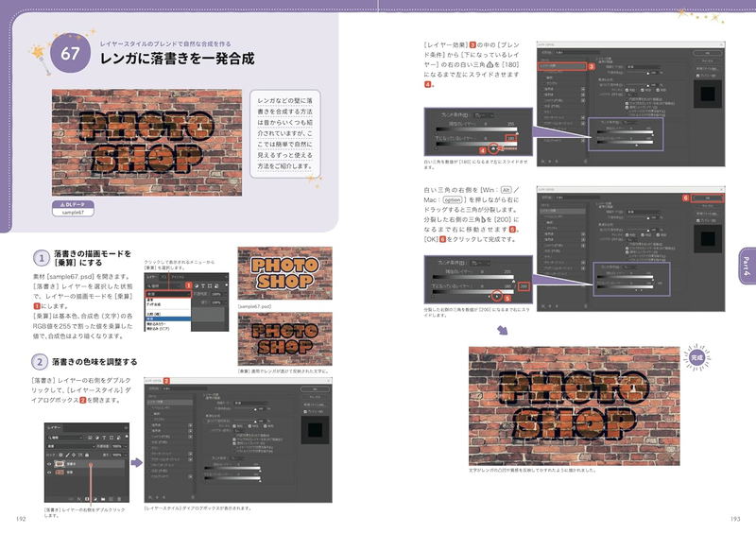Select the brick background layer thumbnail
The width and height of the screenshot is (756, 534).
(59, 473)
